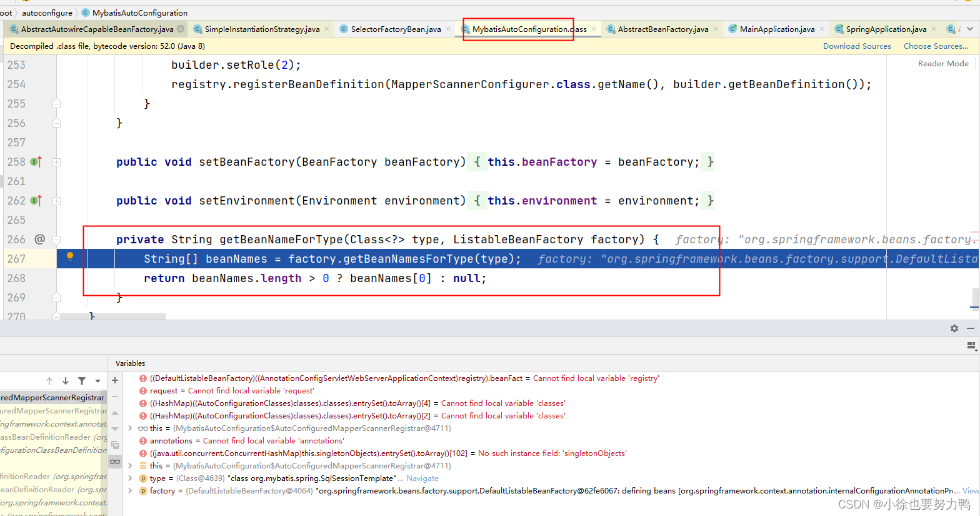Go to next frame with down arrow
Screen dimensions: 980x516
click(x=66, y=381)
